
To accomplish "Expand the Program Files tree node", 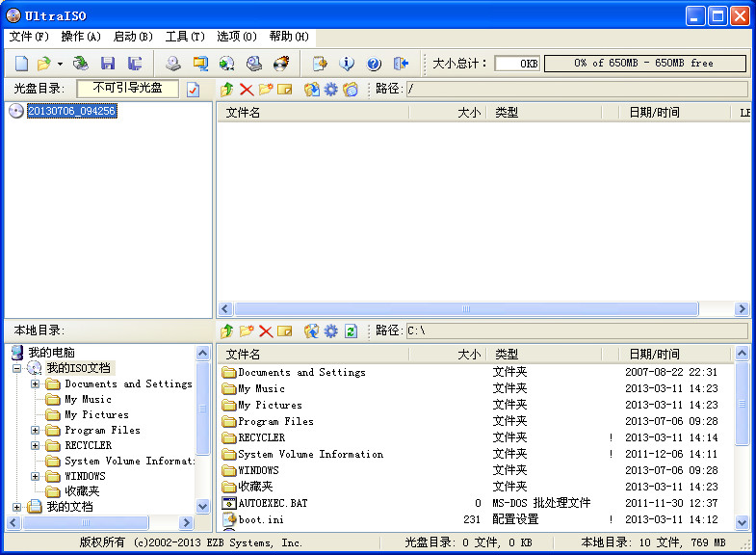I will point(36,430).
